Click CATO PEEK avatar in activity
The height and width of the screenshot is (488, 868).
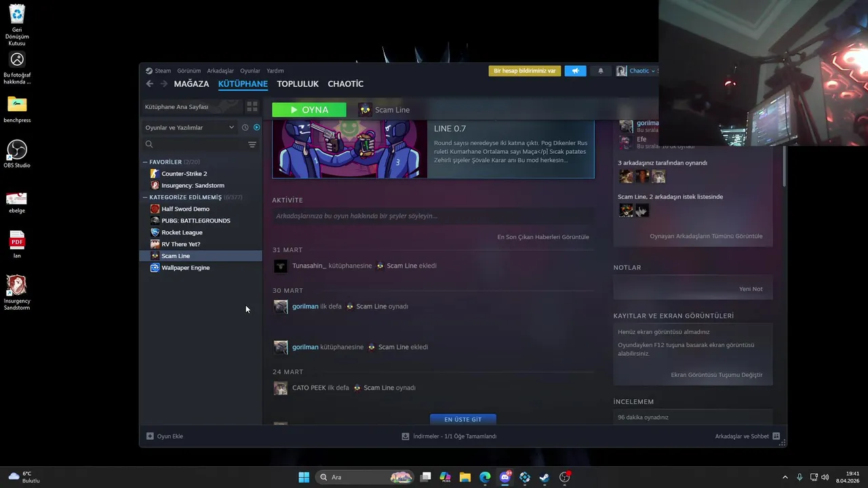[280, 388]
